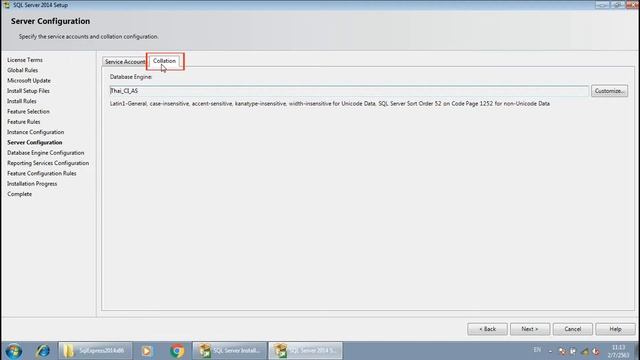Open SqlExpress2014x86 folder in taskbar
Screen dimensions: 640x360
[x=95, y=351]
